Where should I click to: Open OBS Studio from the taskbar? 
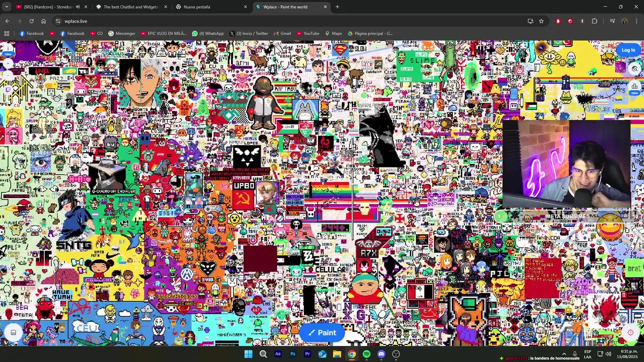[x=396, y=354]
